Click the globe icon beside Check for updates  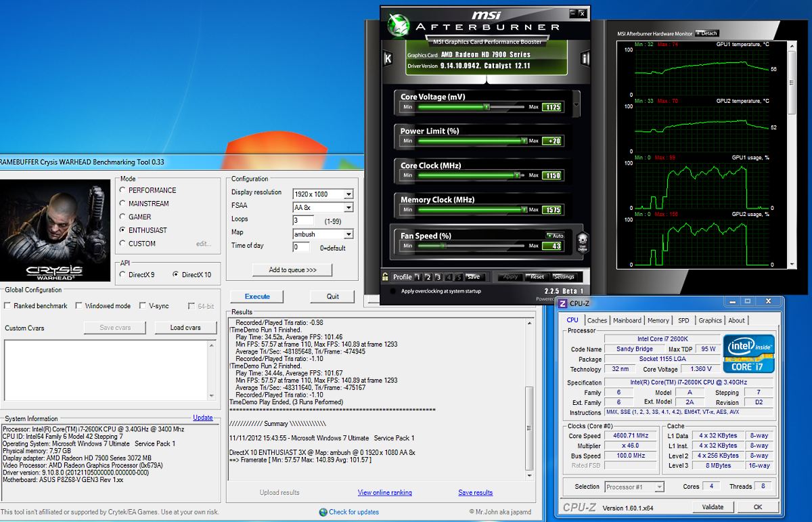[323, 512]
